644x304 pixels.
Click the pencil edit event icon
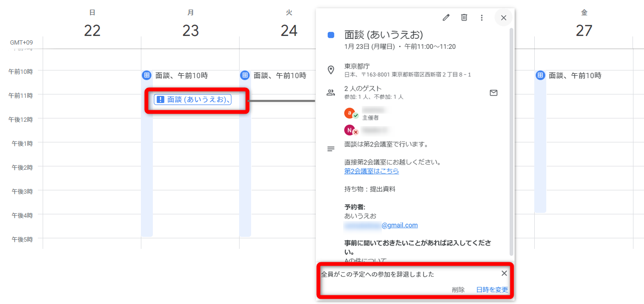point(446,18)
